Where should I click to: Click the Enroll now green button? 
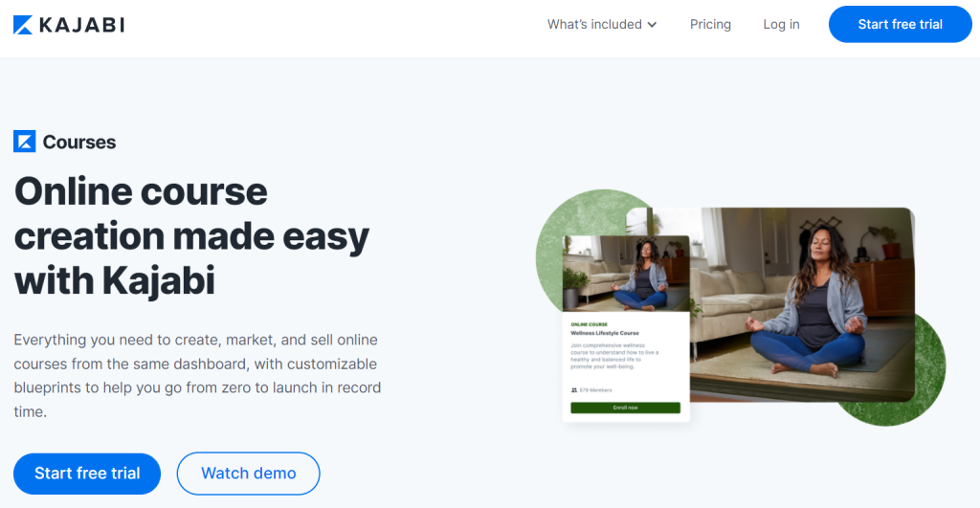pyautogui.click(x=625, y=408)
